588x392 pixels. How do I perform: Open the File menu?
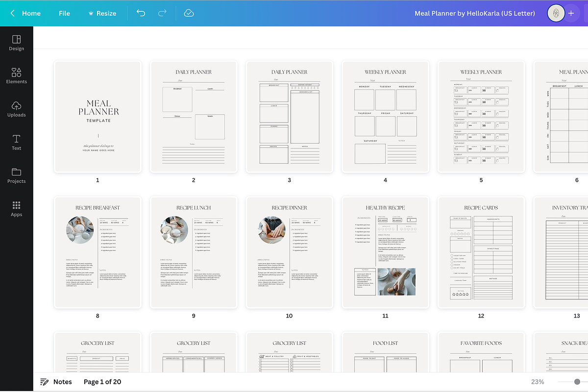64,13
